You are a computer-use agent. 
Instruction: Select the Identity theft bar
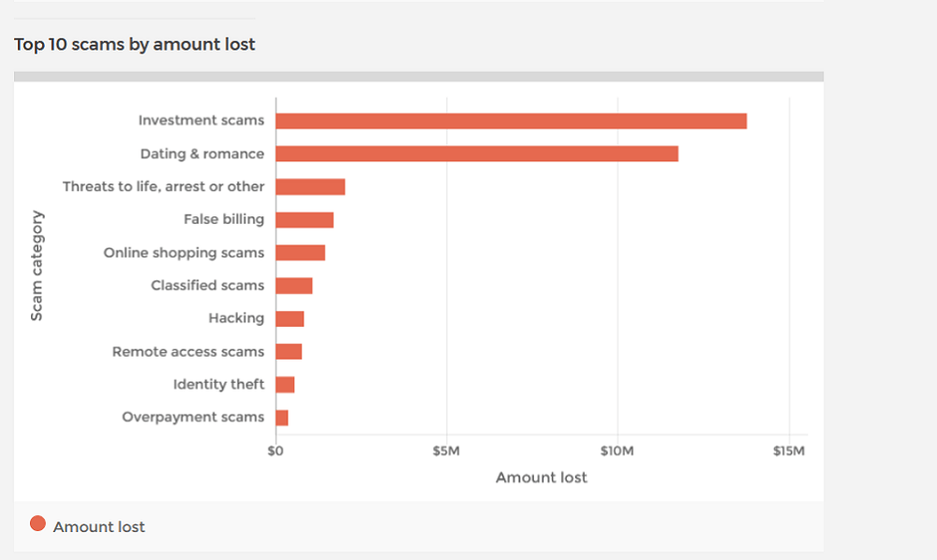285,385
